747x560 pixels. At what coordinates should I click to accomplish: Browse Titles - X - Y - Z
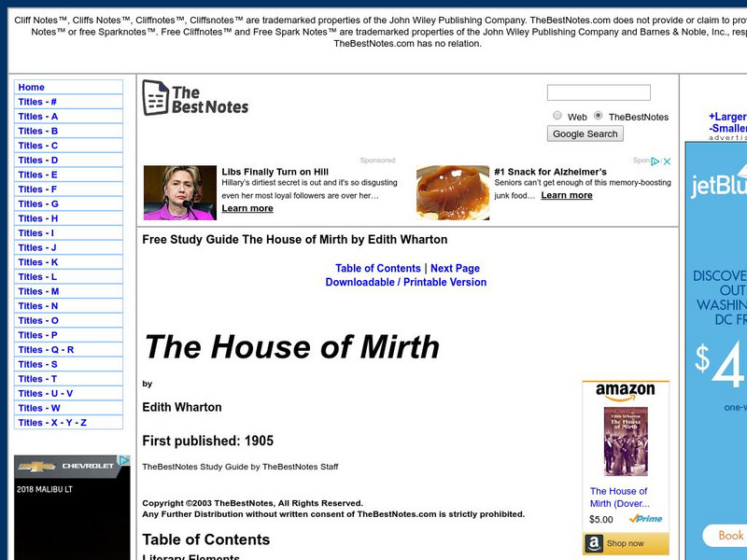point(68,423)
